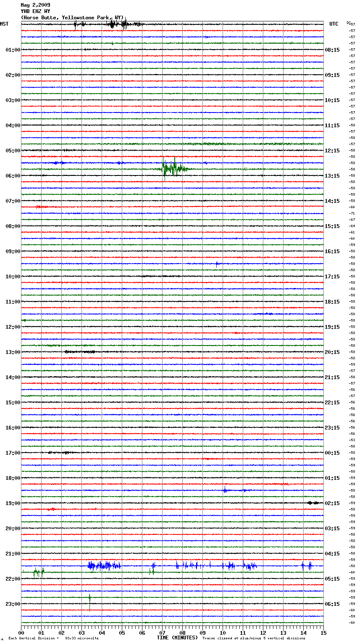
Task: Select the MST hour label '06:00'
Action: tap(13, 175)
